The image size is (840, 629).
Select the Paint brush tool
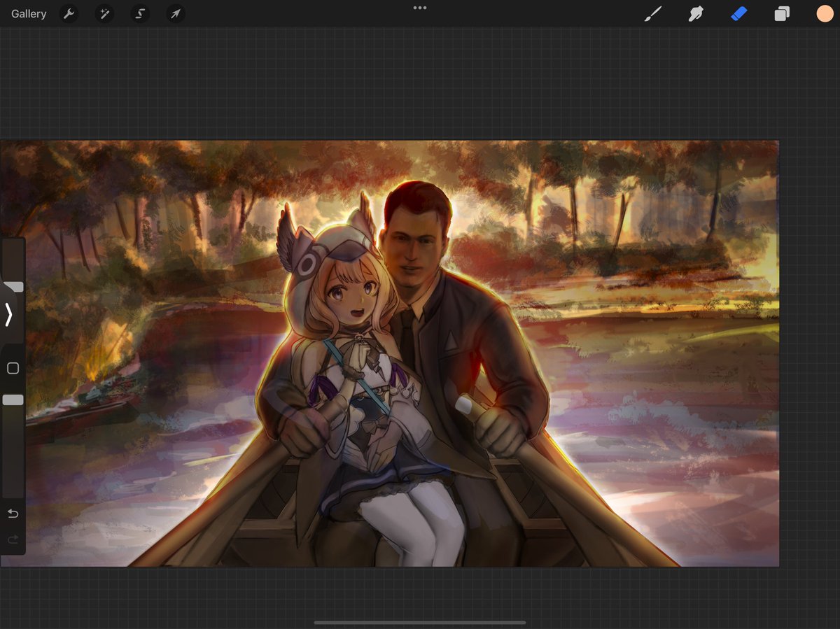point(652,14)
